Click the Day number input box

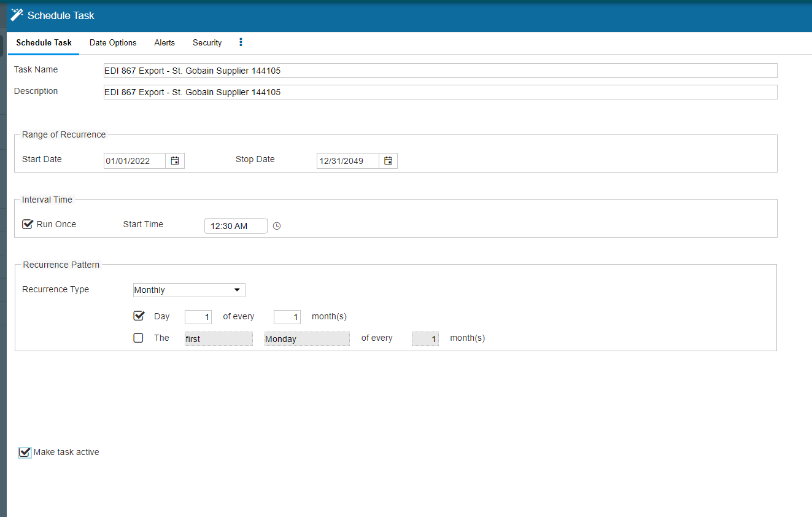click(x=198, y=317)
